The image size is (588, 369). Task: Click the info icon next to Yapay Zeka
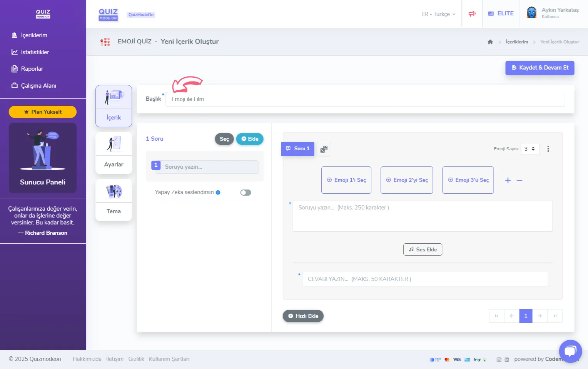coord(218,193)
